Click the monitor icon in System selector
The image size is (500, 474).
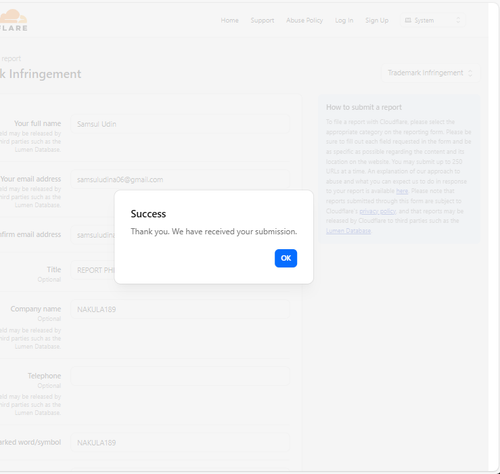[x=408, y=20]
